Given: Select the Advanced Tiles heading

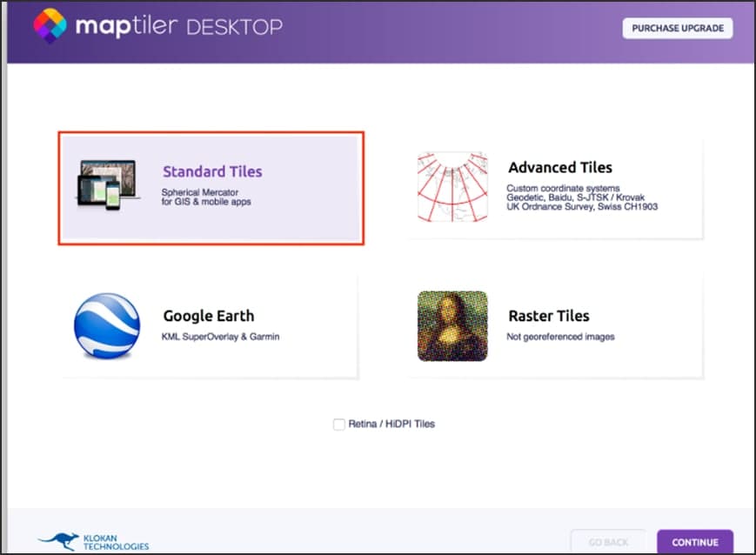Looking at the screenshot, I should pos(560,167).
